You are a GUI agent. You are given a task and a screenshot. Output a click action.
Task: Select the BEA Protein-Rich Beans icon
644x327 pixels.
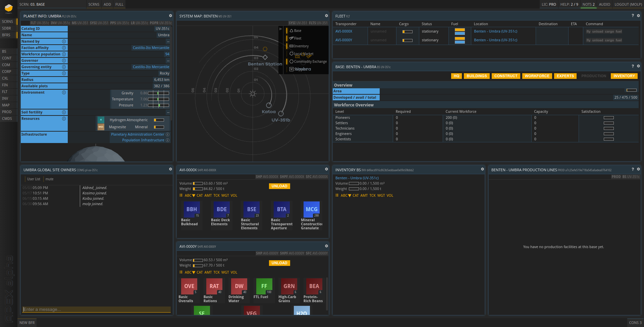pyautogui.click(x=314, y=286)
